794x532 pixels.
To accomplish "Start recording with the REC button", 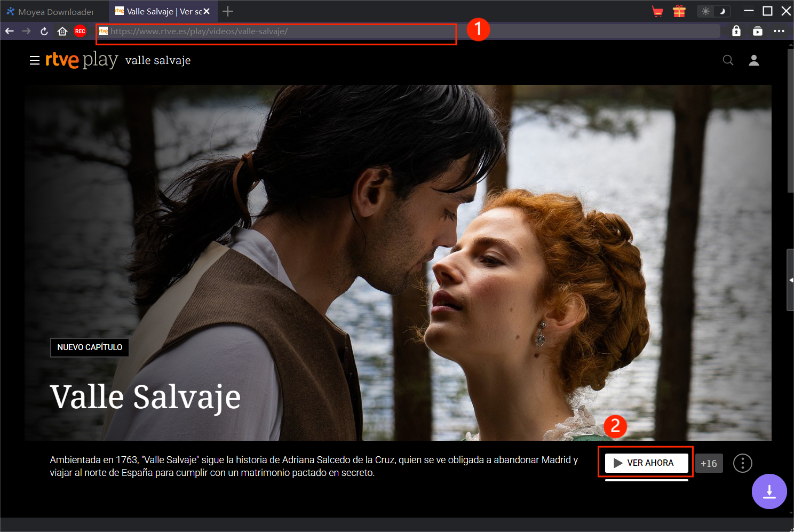I will click(80, 31).
